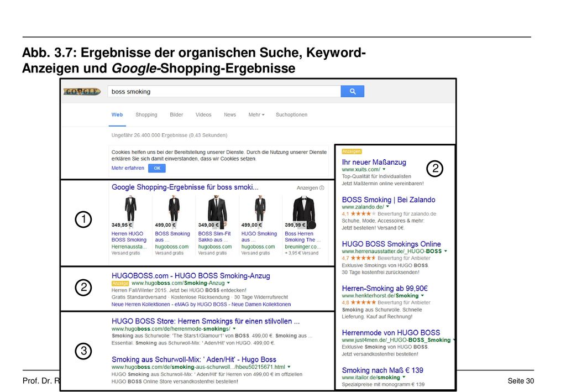This screenshot has width=566, height=392.
Task: Open BOSS Smoking | Bei Zalando ad
Action: (389, 200)
